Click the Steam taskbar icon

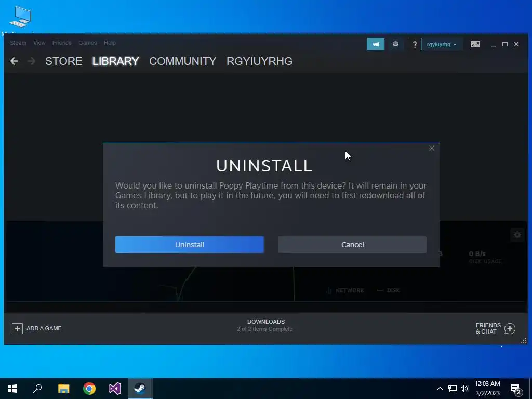pyautogui.click(x=140, y=389)
